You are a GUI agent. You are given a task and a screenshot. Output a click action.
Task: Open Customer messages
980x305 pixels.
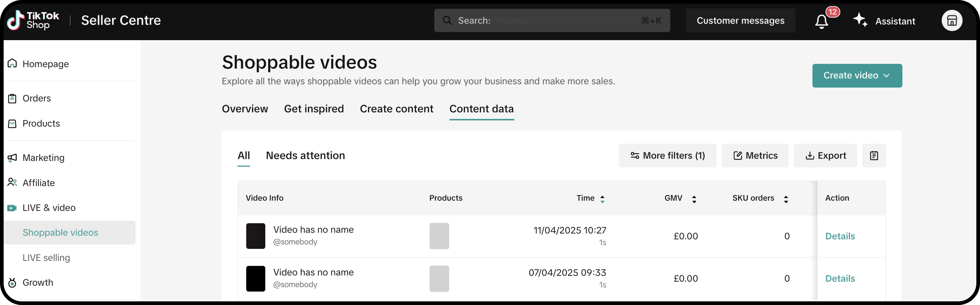click(x=740, y=21)
